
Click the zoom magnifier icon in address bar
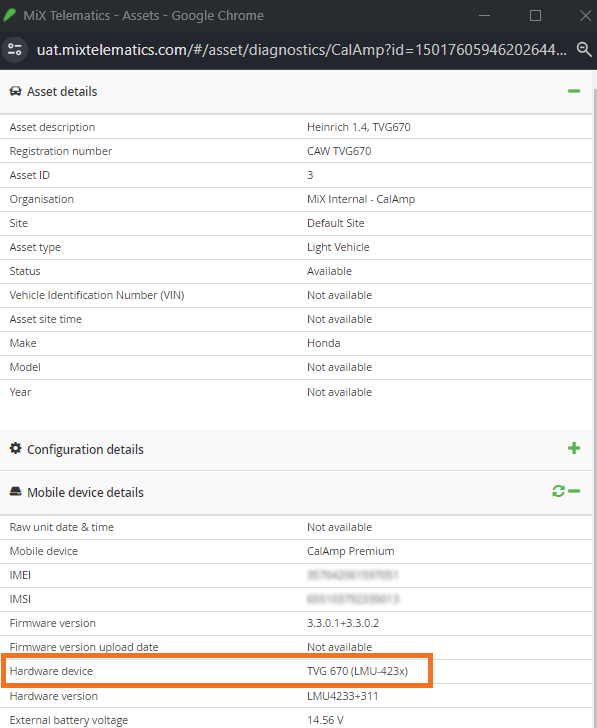click(584, 49)
